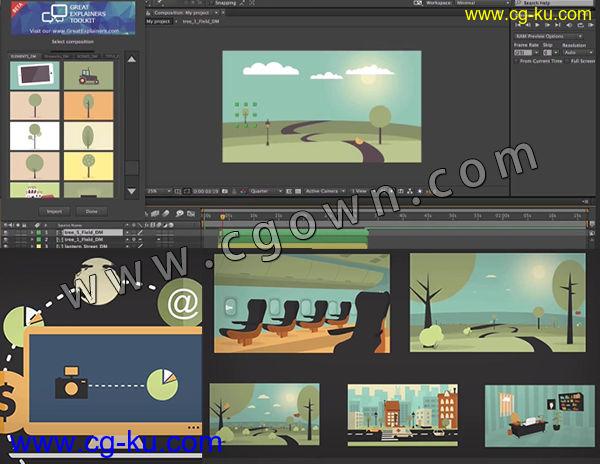Play the RAM preview with the play button

click(537, 25)
